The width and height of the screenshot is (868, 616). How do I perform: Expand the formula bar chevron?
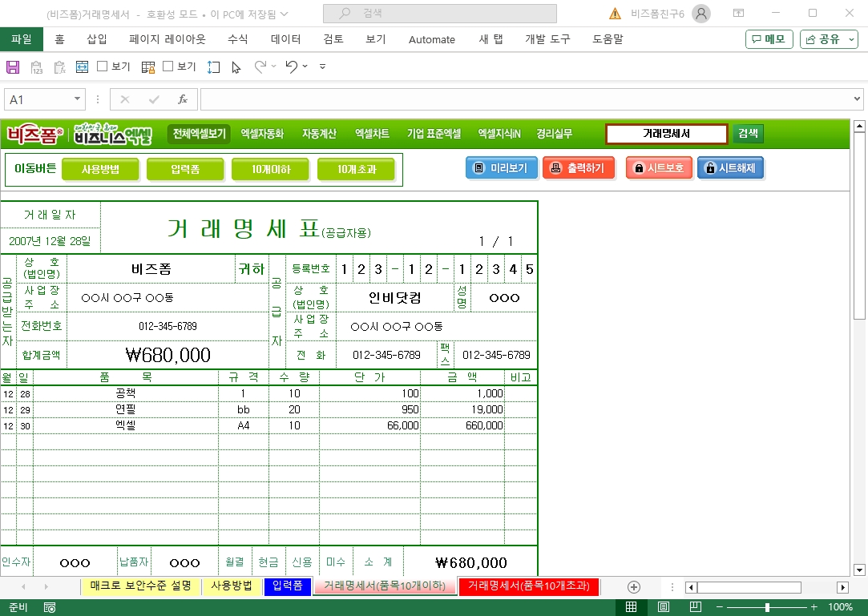tap(857, 99)
